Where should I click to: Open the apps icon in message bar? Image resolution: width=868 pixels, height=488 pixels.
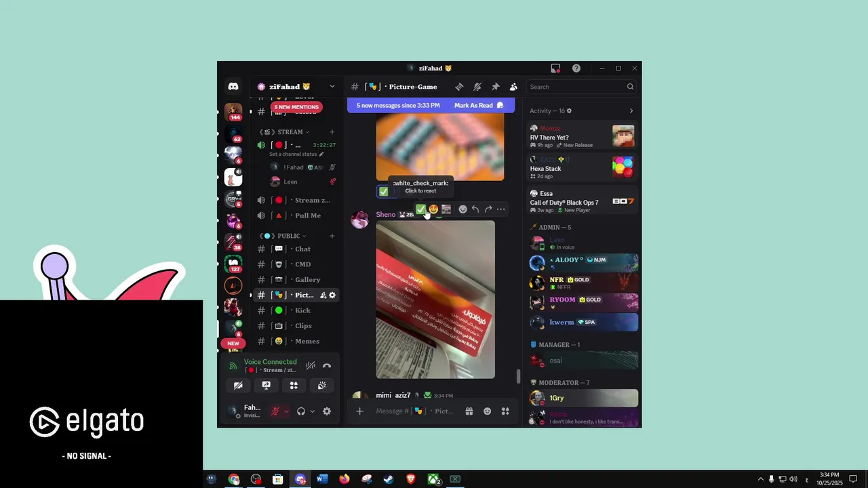pos(505,411)
